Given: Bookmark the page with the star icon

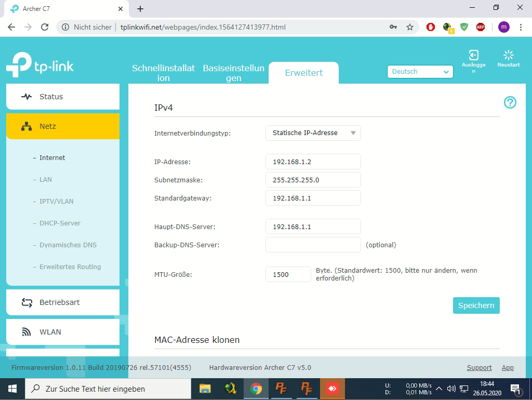Looking at the screenshot, I should [x=410, y=27].
